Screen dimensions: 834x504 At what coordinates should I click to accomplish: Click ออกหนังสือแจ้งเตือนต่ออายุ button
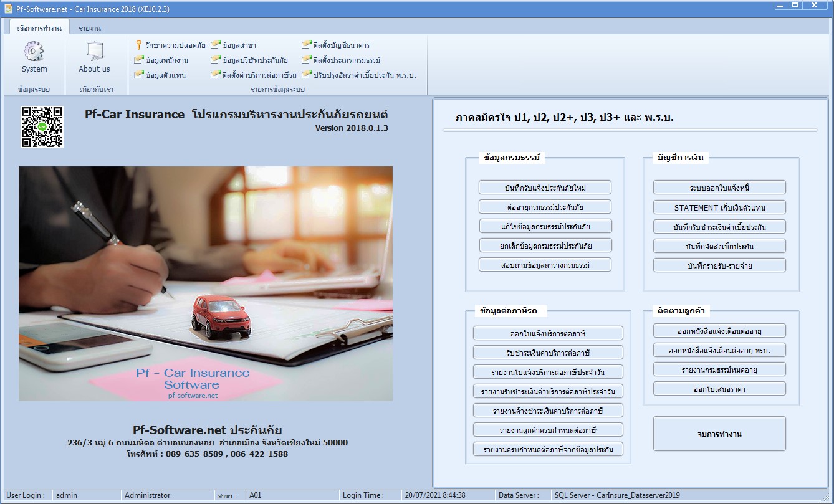pos(719,331)
